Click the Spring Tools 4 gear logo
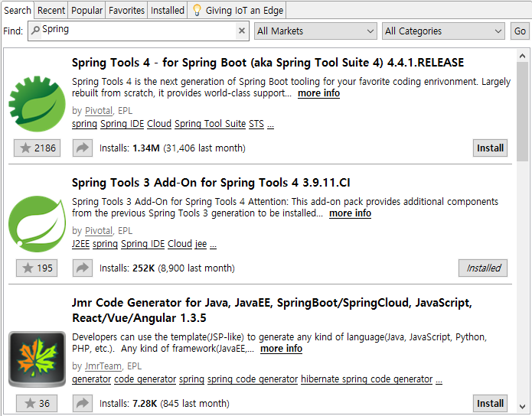The image size is (532, 416). [37, 103]
